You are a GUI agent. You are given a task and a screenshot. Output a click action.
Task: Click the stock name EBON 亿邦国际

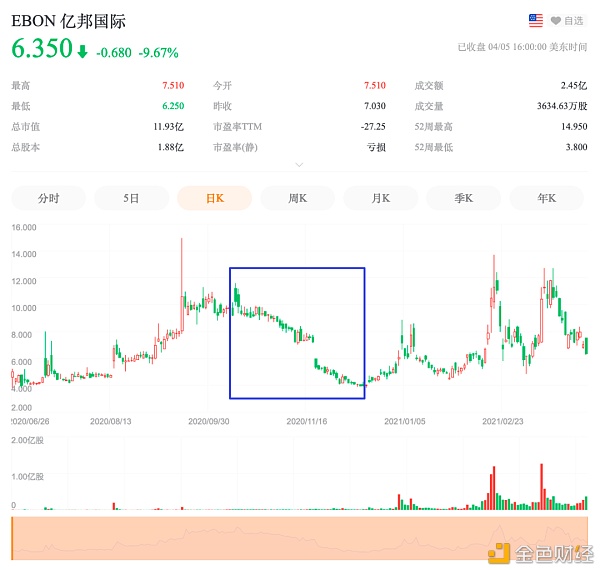coord(68,21)
